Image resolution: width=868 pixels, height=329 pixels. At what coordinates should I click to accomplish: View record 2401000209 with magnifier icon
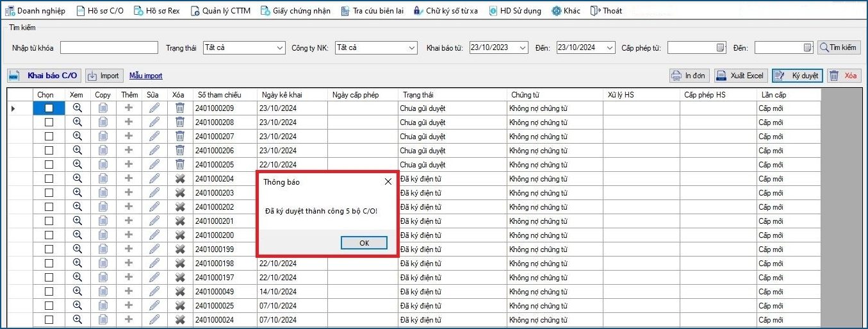(x=78, y=108)
